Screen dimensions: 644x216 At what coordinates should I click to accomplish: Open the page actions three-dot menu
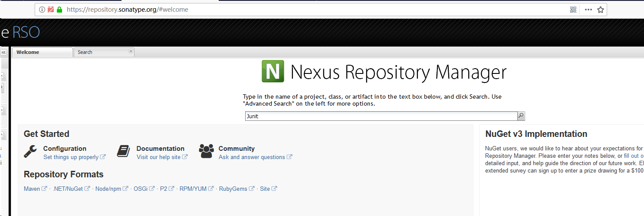(x=588, y=10)
